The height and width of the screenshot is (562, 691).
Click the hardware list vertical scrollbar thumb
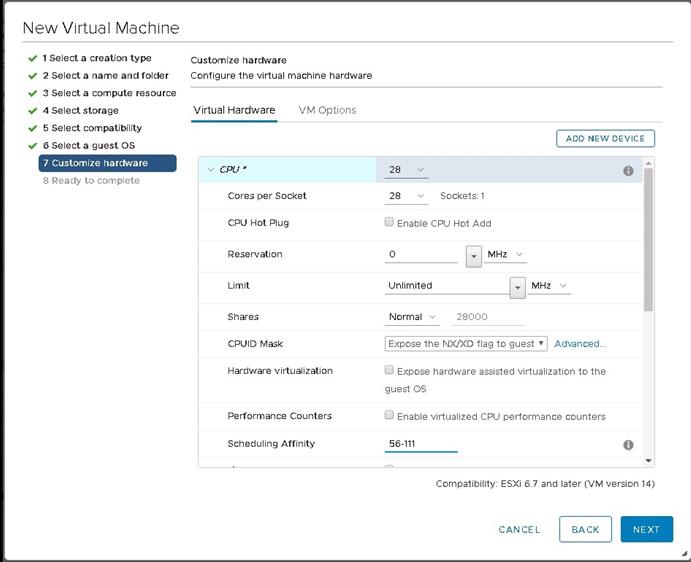tap(648, 240)
